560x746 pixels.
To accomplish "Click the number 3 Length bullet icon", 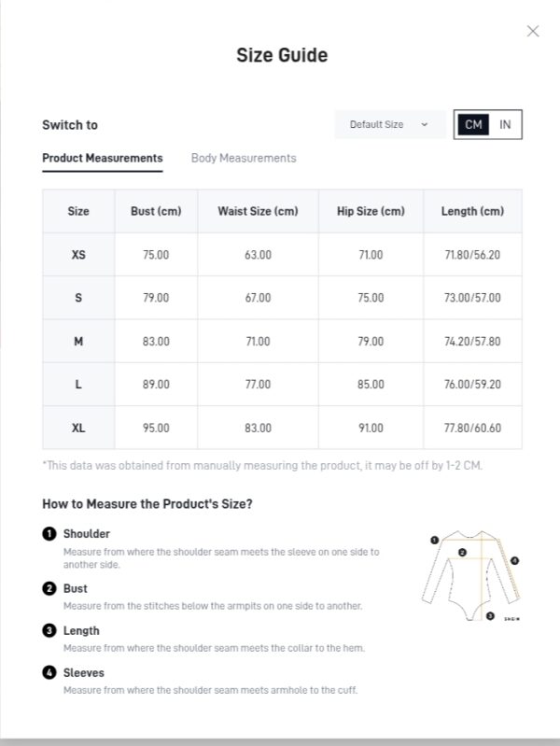I will pyautogui.click(x=49, y=631).
